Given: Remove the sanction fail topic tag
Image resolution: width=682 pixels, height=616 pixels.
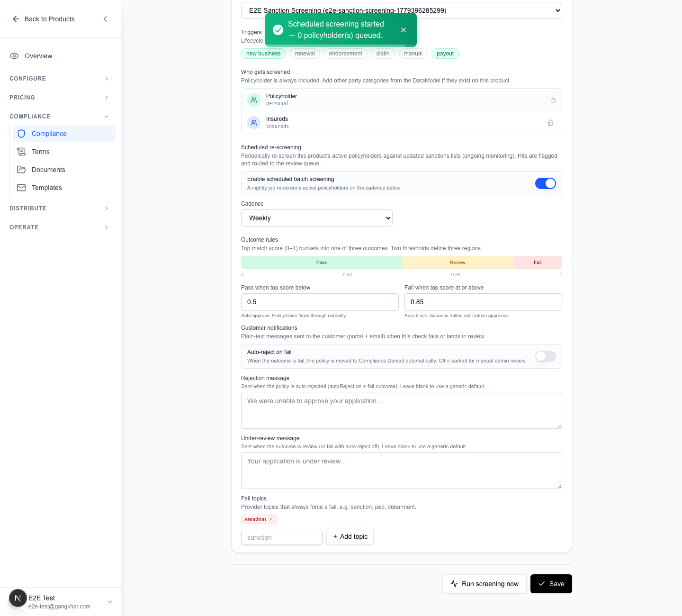Looking at the screenshot, I should [271, 519].
